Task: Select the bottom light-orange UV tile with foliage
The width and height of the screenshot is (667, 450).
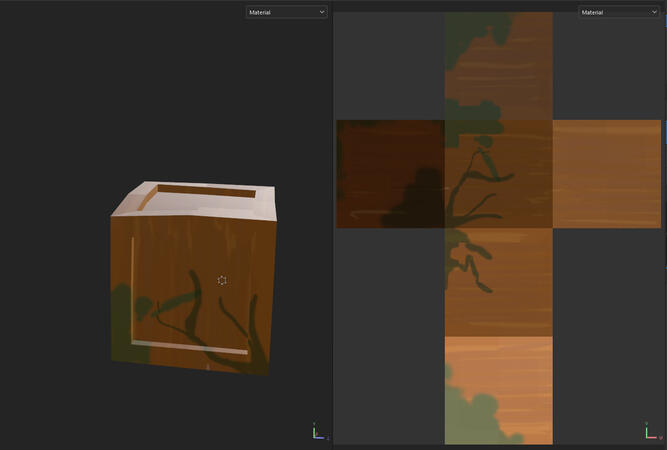Action: tap(498, 390)
